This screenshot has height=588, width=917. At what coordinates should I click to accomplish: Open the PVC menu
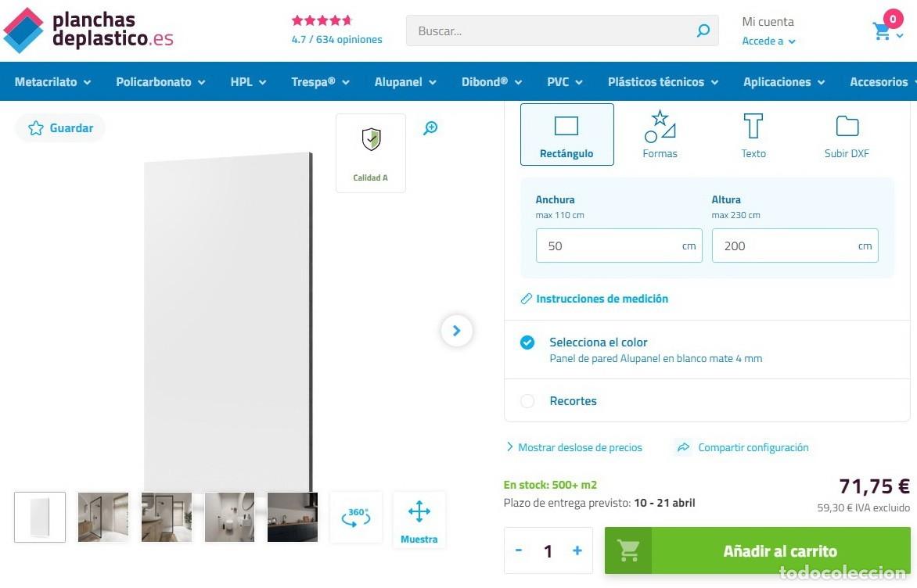(564, 82)
